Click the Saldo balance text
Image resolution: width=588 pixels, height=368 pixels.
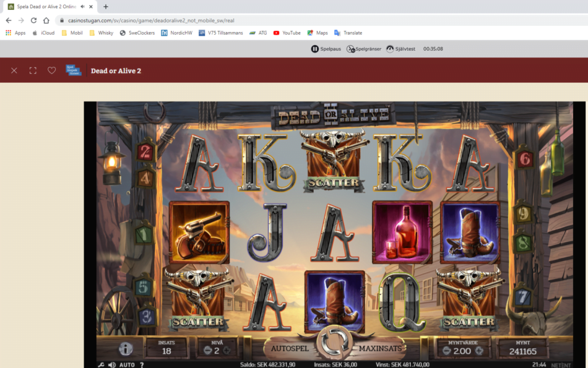click(267, 365)
